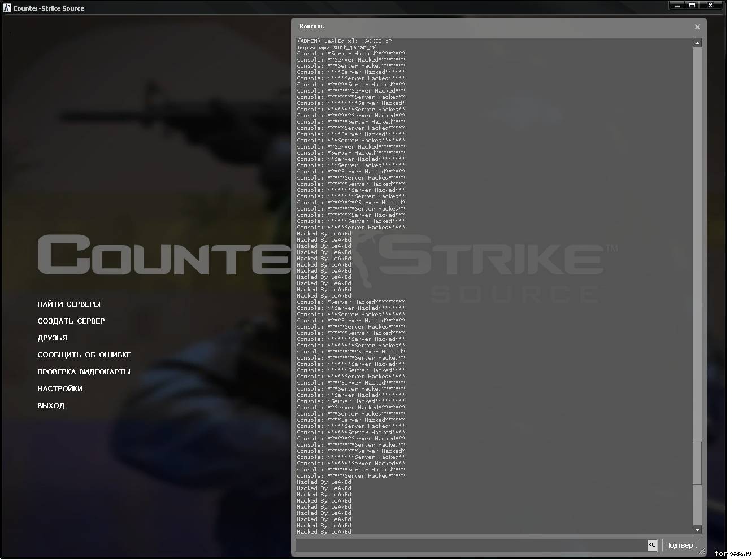
Task: Click the '(ADMIN) LeAkEd x]: HACKED :P' console line
Action: (344, 41)
